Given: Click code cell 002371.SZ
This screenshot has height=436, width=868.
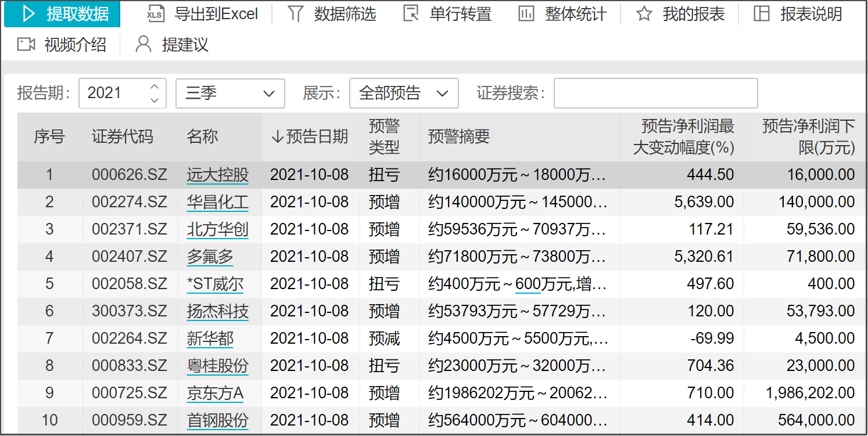Looking at the screenshot, I should click(130, 229).
